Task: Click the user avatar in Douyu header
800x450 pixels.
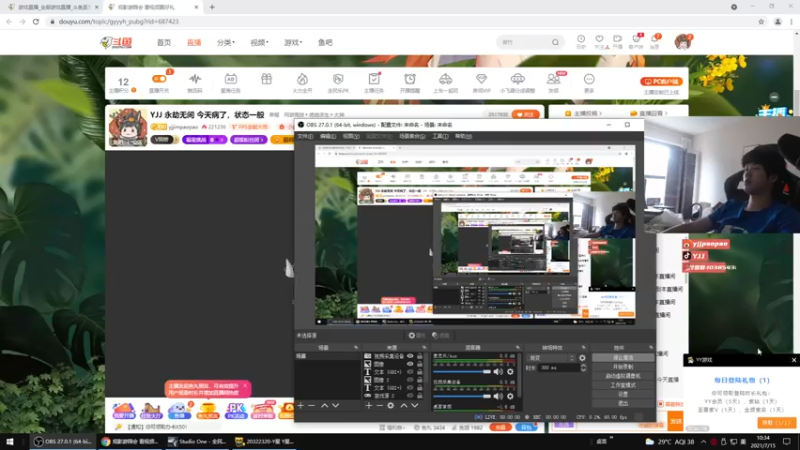Action: click(x=683, y=42)
